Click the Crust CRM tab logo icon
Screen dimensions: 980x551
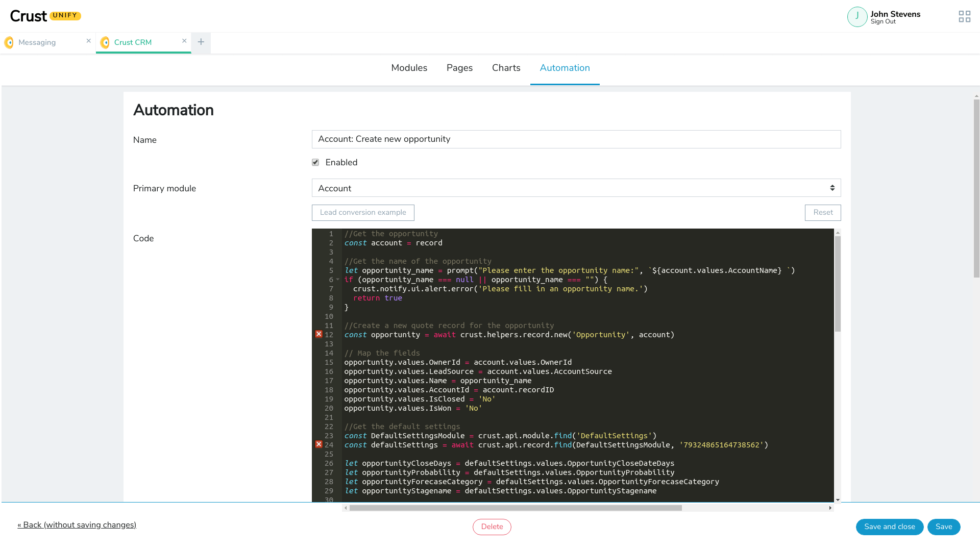(105, 42)
